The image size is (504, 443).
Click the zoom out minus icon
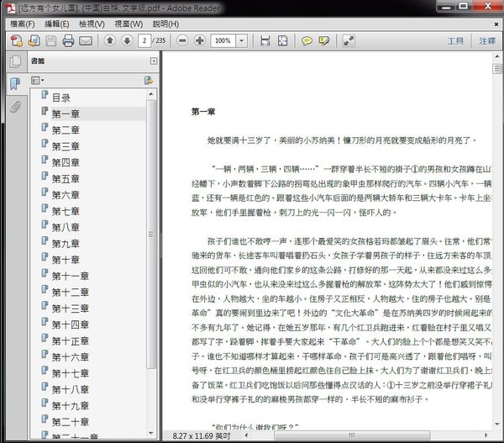click(x=181, y=40)
